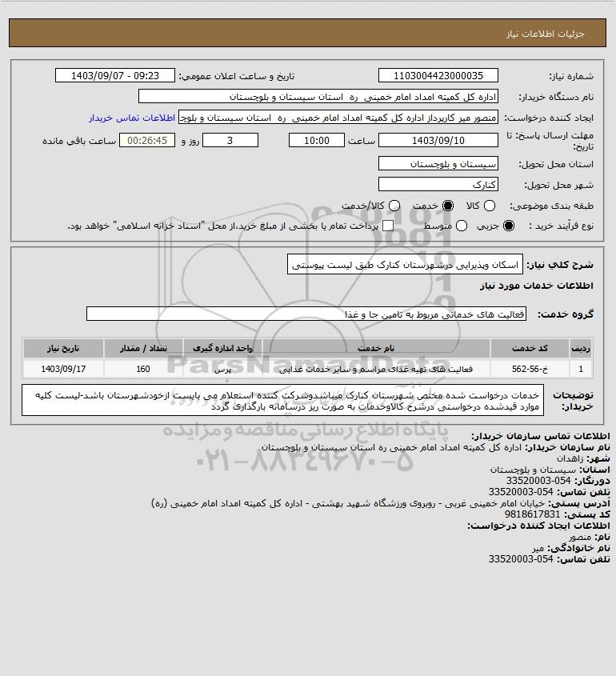Click the request creator field منصور میر
Screen dimensions: 616x676
(338, 118)
